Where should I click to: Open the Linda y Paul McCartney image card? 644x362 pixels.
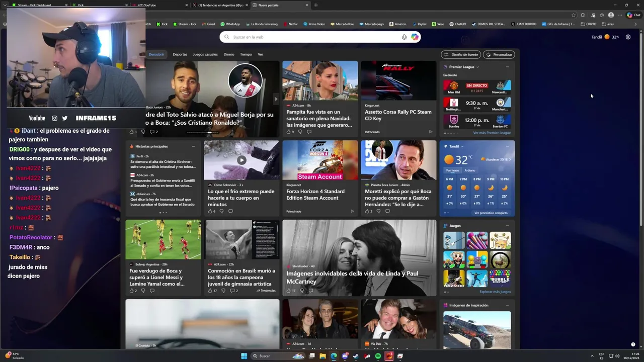[359, 258]
